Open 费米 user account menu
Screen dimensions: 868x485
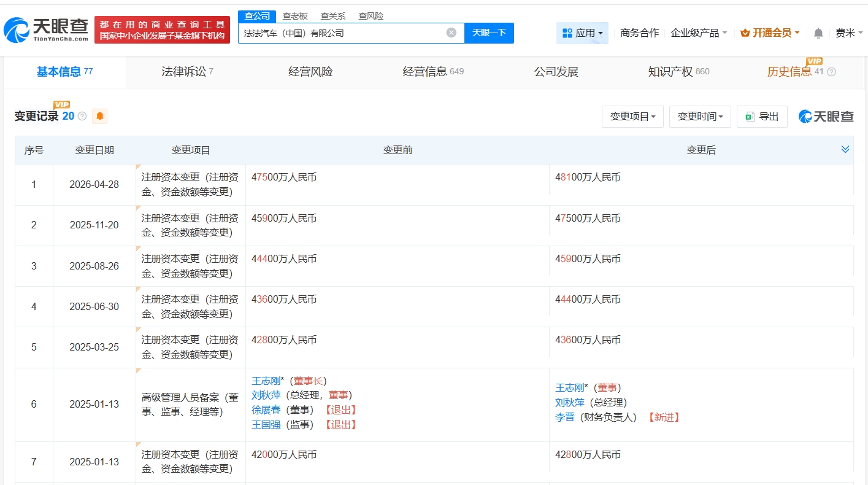pyautogui.click(x=849, y=33)
